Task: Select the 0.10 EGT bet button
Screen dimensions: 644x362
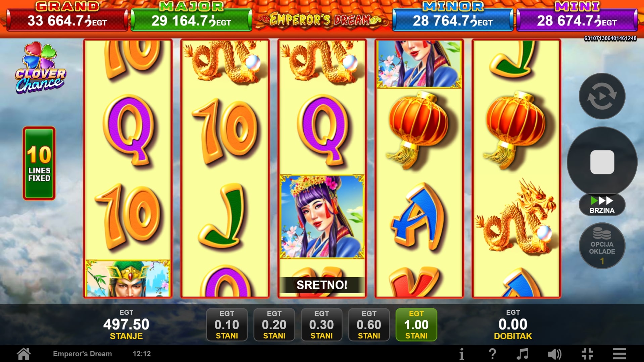Action: coord(227,324)
